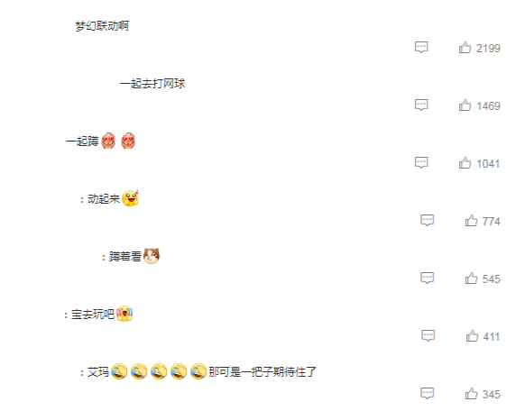Click the comment bubble beside 411

coord(428,335)
